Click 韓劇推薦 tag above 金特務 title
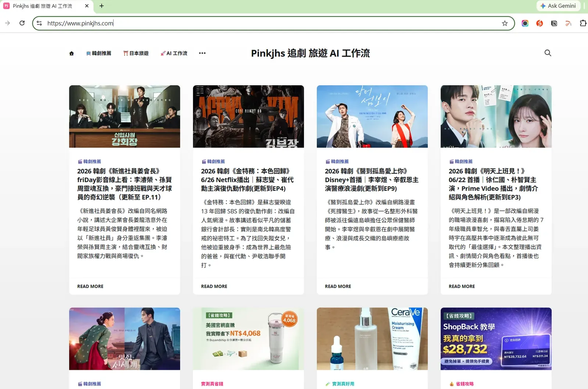 213,161
